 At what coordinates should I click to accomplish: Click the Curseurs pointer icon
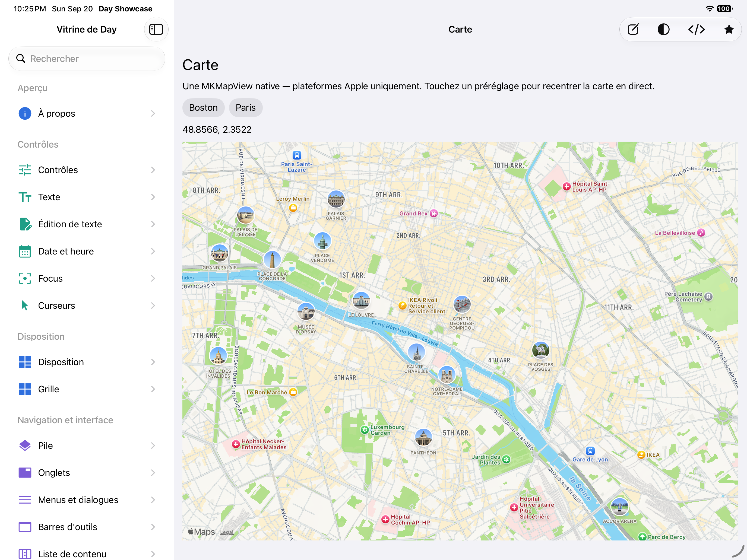coord(25,306)
